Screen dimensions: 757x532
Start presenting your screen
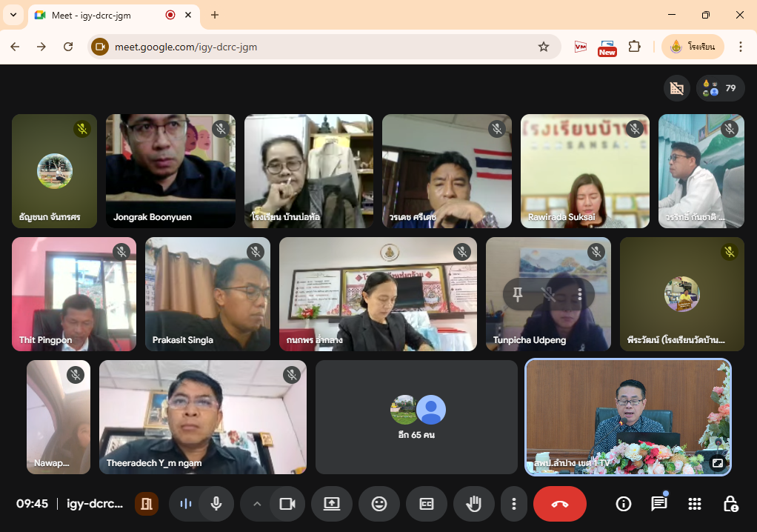click(x=331, y=504)
